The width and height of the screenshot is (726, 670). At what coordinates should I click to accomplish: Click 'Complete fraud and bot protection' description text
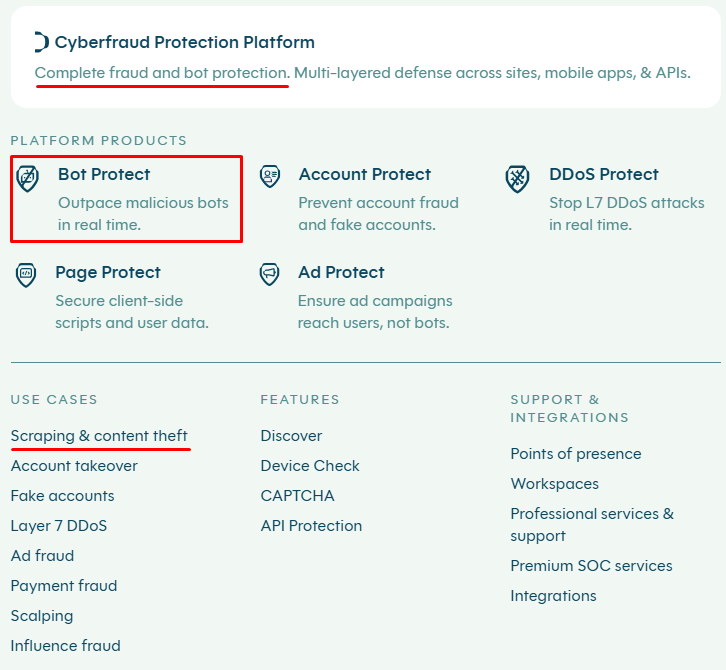click(x=163, y=73)
